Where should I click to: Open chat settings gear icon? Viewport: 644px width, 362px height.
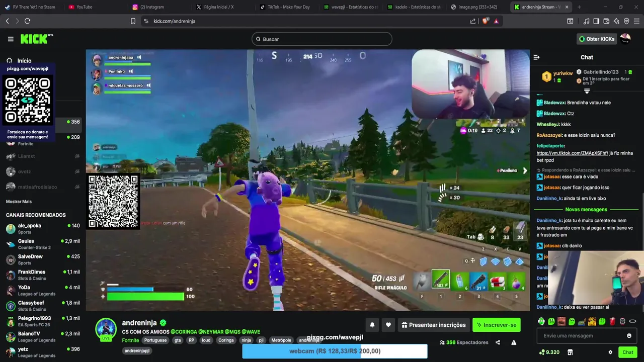610,352
